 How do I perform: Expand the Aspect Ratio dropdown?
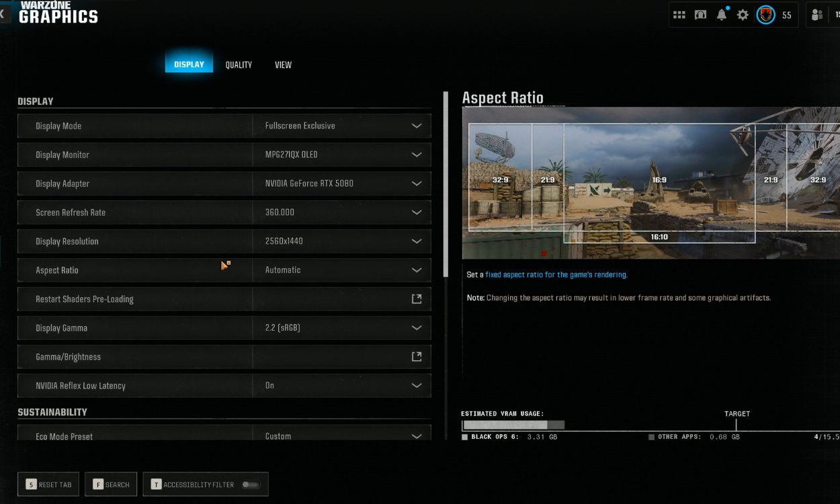click(343, 269)
